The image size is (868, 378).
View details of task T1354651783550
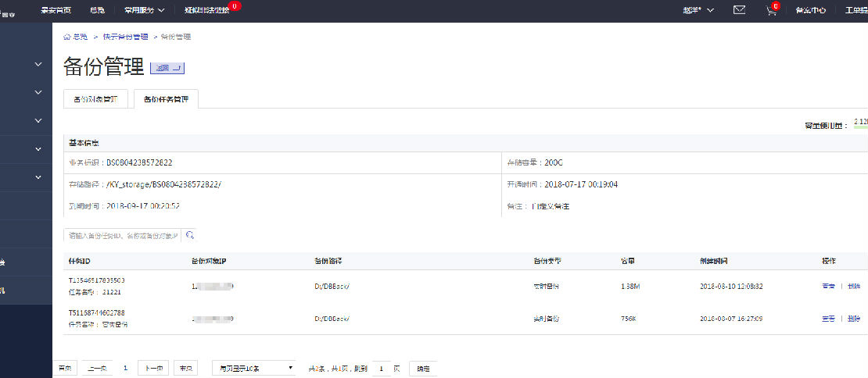click(828, 286)
